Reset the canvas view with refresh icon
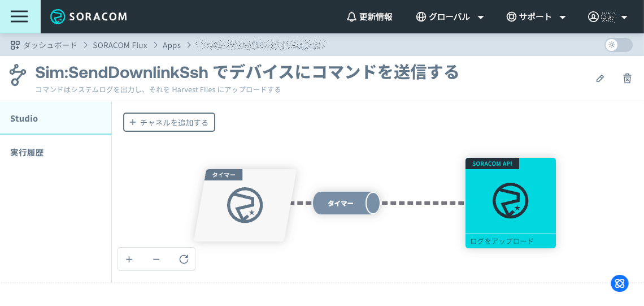The width and height of the screenshot is (644, 306). 184,259
